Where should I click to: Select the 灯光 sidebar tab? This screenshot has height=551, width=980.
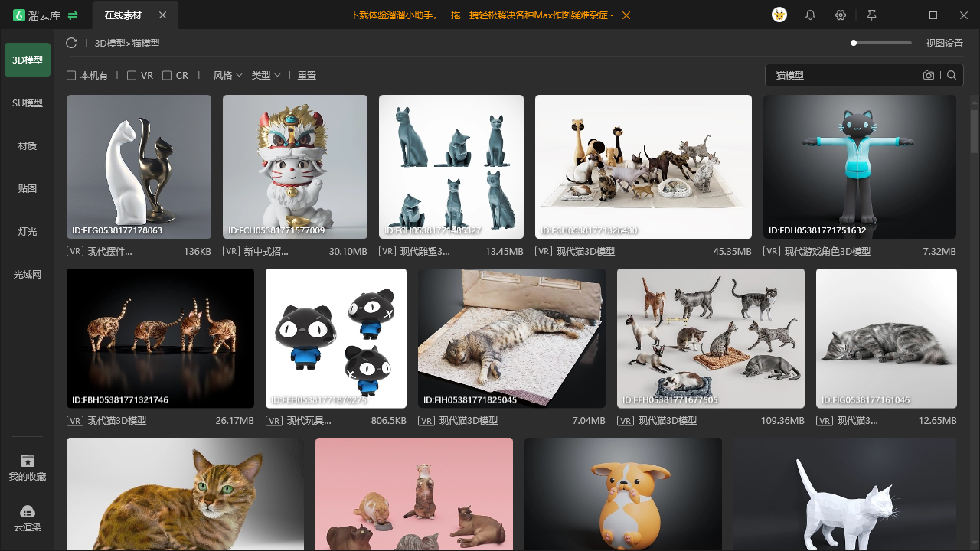click(x=28, y=231)
